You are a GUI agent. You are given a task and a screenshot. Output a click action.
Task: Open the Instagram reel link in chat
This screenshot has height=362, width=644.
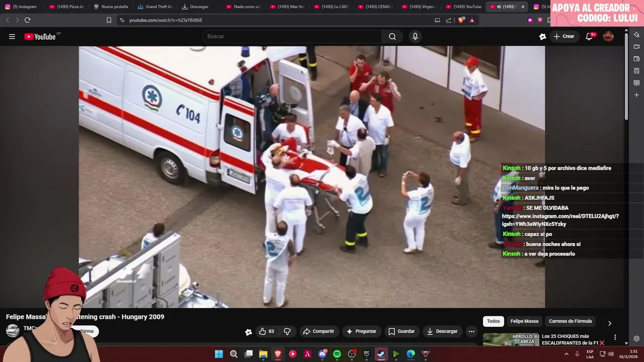560,220
